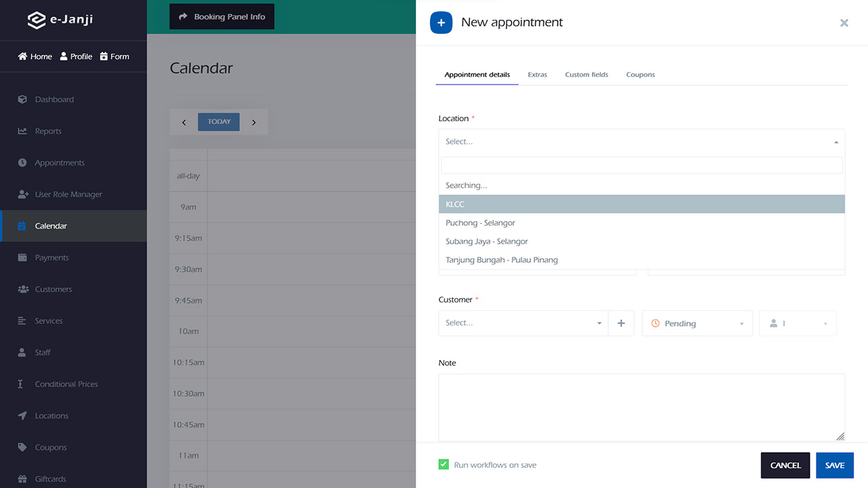Click the Staff person icon
The width and height of the screenshot is (868, 488).
pos(22,352)
